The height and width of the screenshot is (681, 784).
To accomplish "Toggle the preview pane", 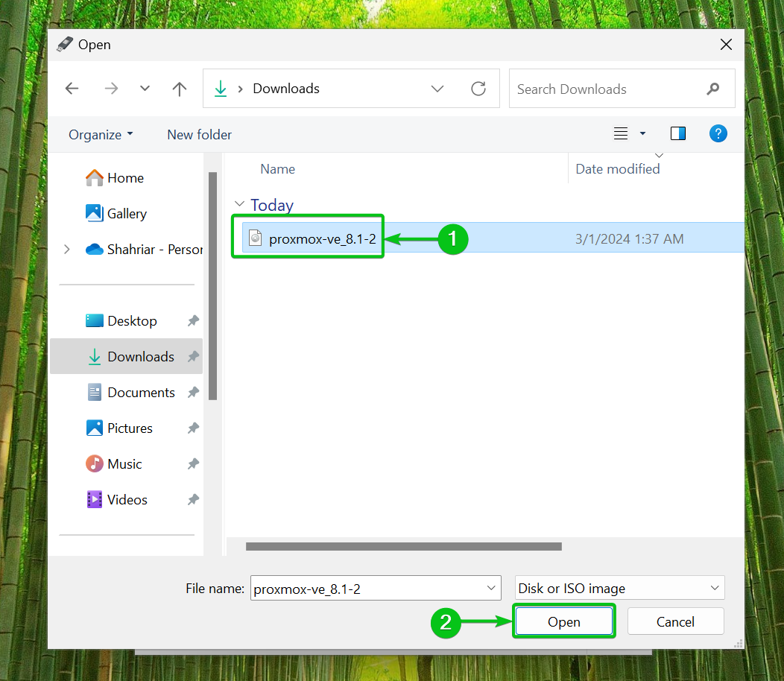I will pos(678,133).
